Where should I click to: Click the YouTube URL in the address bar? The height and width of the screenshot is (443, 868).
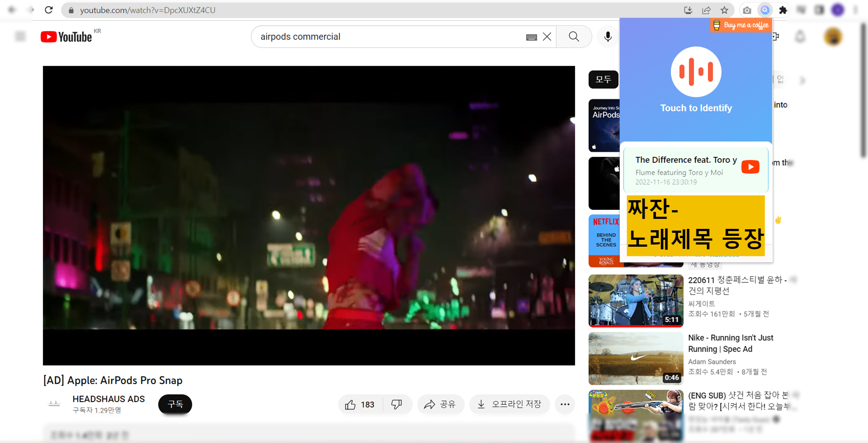148,10
